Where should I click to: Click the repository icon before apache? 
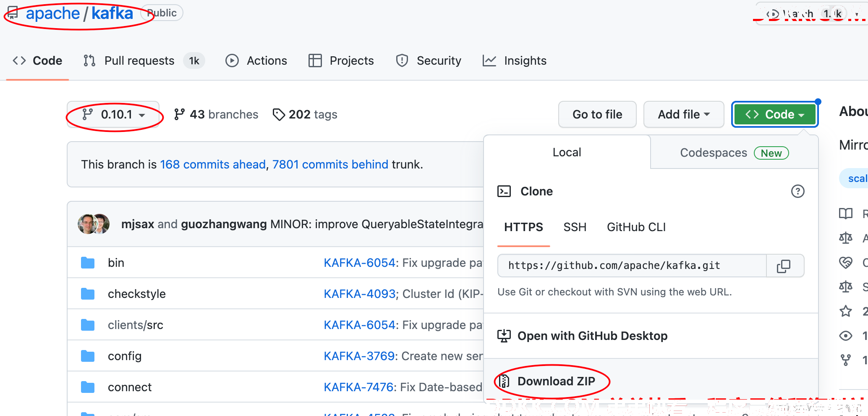13,13
